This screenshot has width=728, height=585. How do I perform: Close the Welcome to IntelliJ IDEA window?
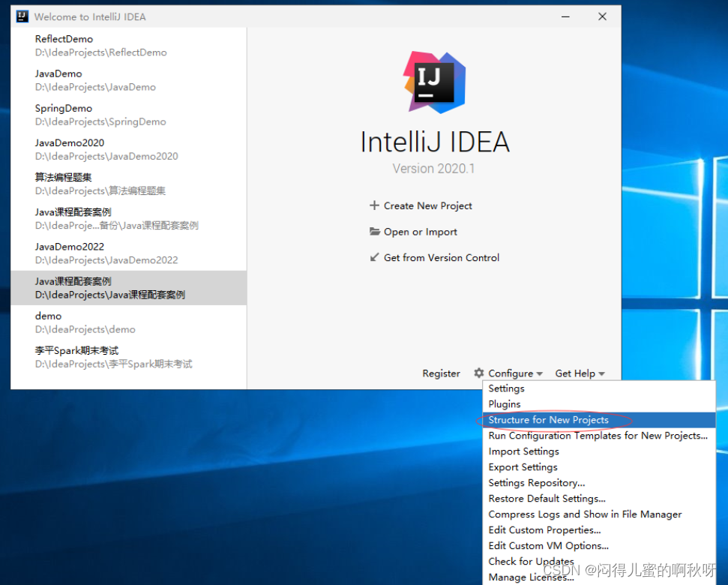tap(603, 16)
